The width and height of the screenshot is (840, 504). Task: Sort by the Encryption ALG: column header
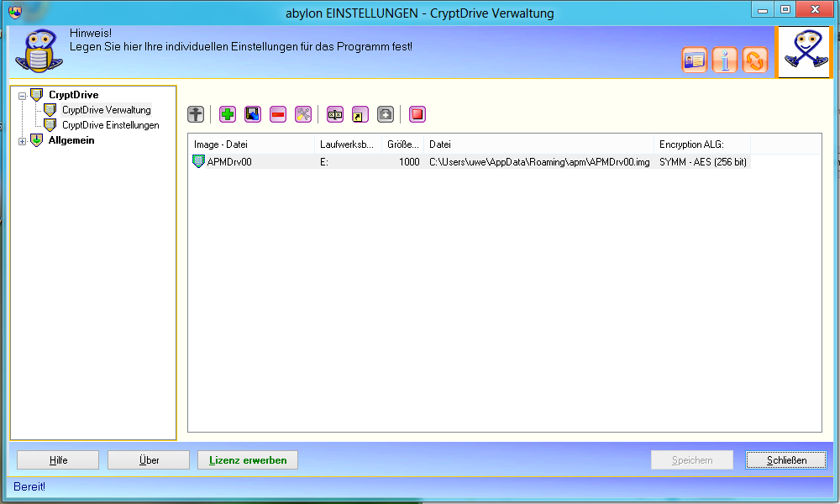click(702, 144)
